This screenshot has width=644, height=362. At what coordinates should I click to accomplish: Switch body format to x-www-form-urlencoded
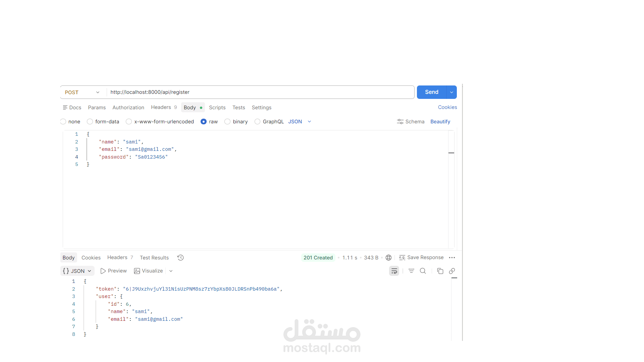[x=129, y=122]
